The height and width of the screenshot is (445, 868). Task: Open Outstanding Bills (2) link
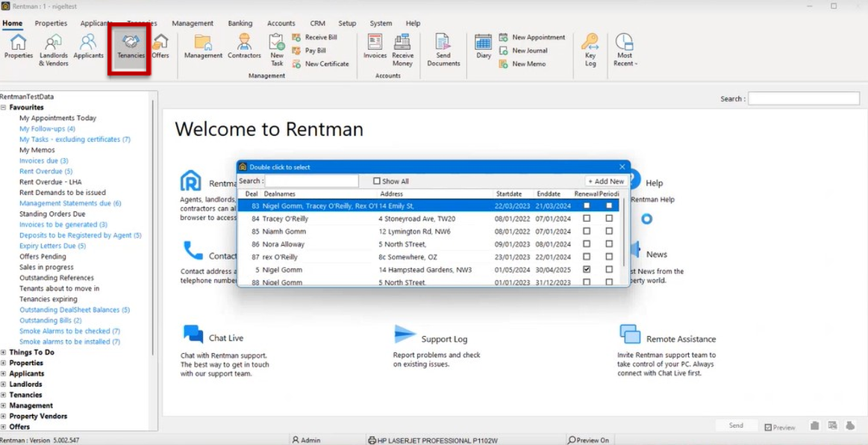pos(50,320)
